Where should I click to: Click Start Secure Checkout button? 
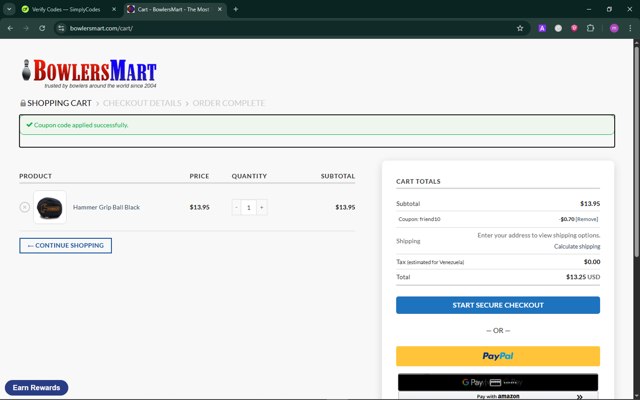(498, 305)
